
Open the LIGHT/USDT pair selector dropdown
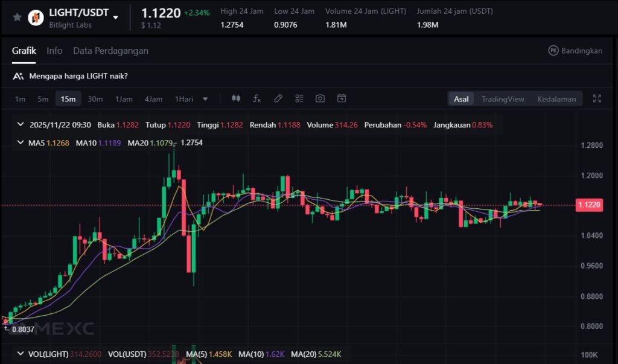click(116, 17)
